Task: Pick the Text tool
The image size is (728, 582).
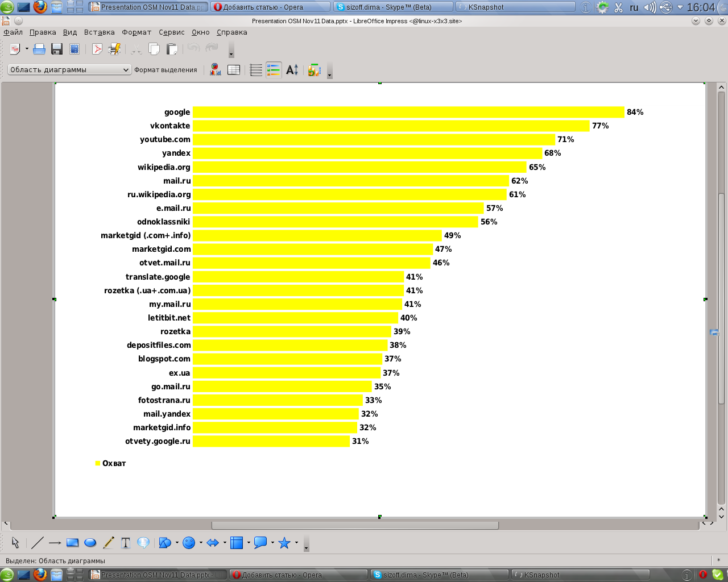Action: pyautogui.click(x=126, y=543)
